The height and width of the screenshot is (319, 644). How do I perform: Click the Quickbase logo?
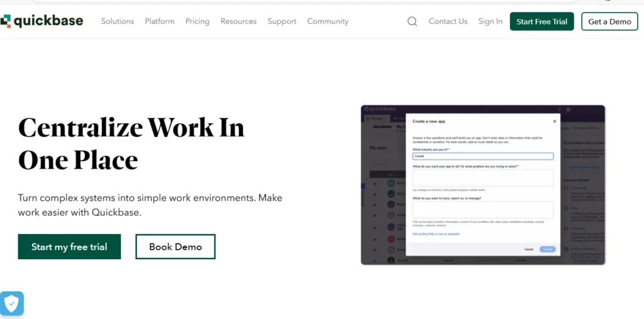pyautogui.click(x=42, y=21)
